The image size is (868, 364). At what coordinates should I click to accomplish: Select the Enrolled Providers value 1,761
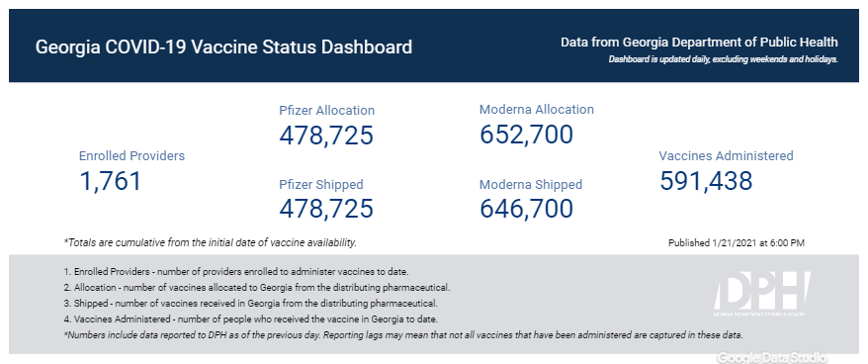111,181
